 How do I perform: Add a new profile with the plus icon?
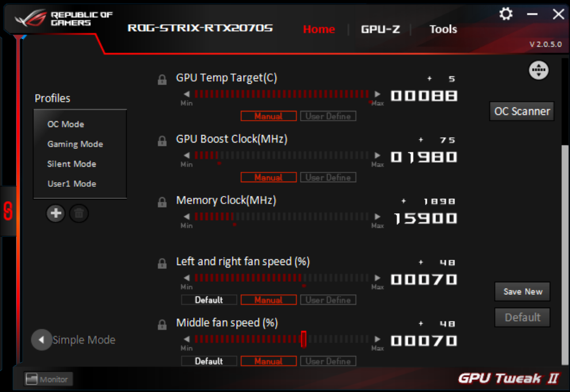click(56, 213)
